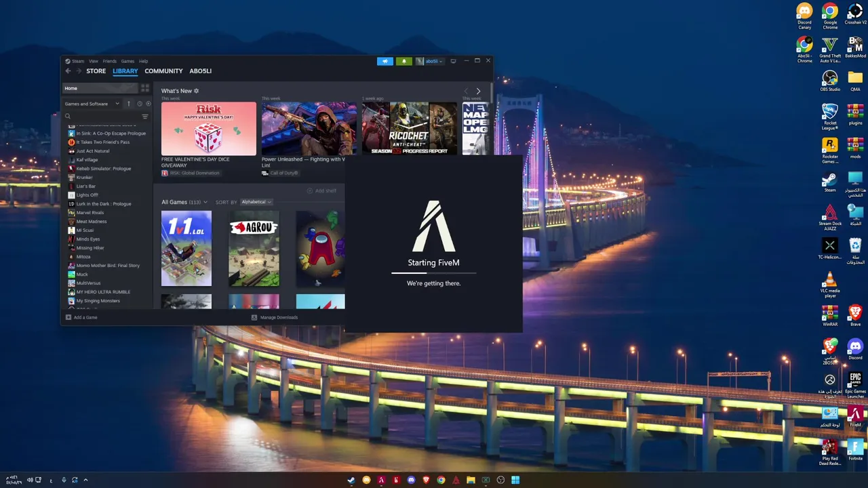Screen dimensions: 868x488
Task: Open the Agrou game cover
Action: coord(254,248)
